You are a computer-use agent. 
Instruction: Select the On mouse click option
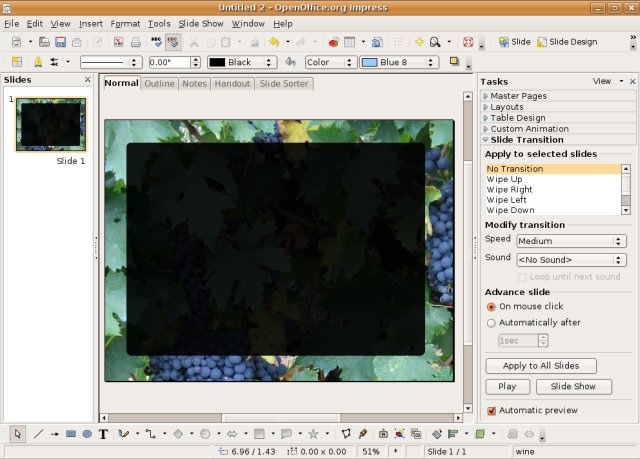[491, 306]
